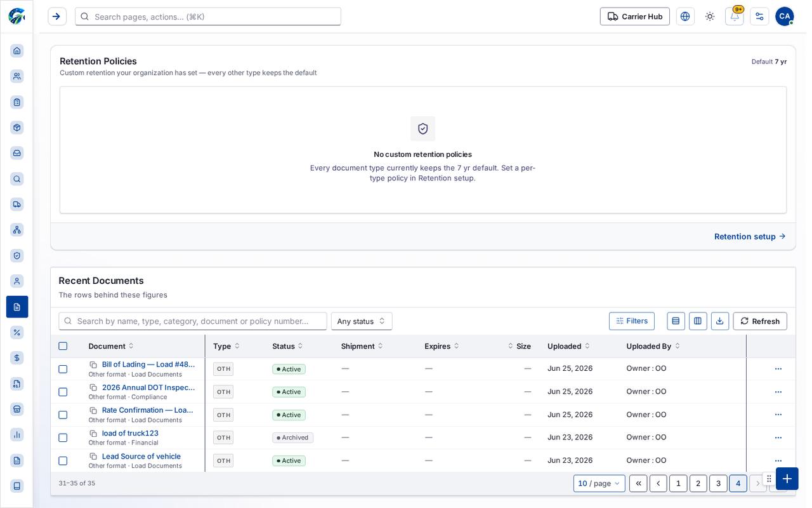Open the Any status dropdown
The height and width of the screenshot is (508, 812).
coord(362,321)
